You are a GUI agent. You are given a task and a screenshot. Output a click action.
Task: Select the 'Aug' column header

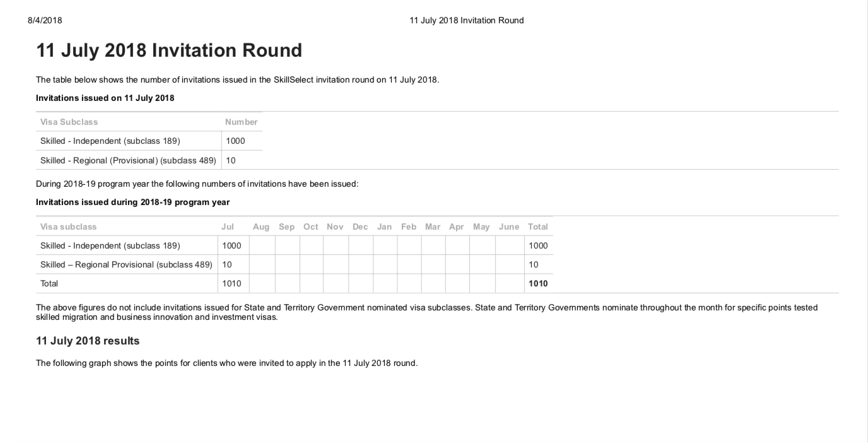tap(261, 227)
